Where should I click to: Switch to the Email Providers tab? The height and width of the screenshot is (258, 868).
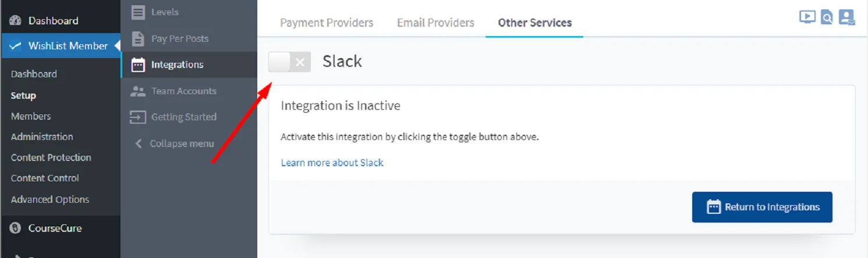[435, 23]
